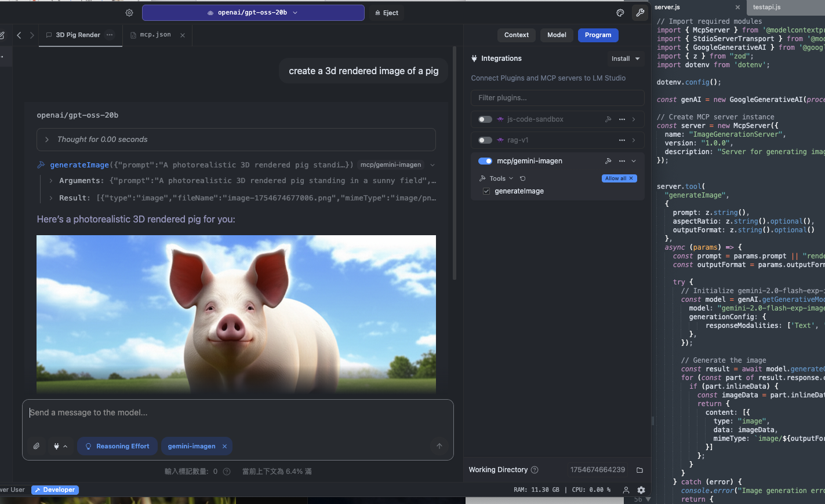Viewport: 825px width, 504px height.
Task: Switch to the Context tab
Action: point(516,35)
